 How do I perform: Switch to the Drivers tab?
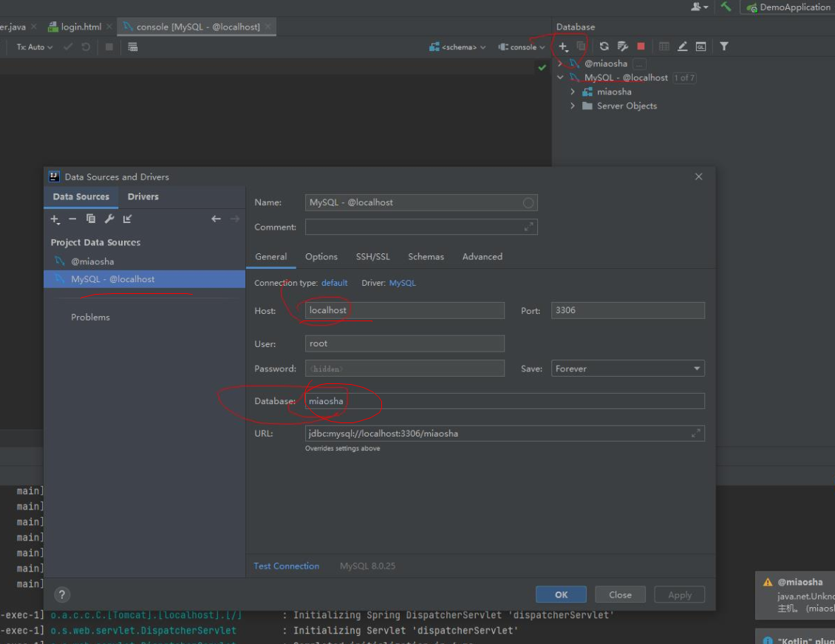(143, 196)
